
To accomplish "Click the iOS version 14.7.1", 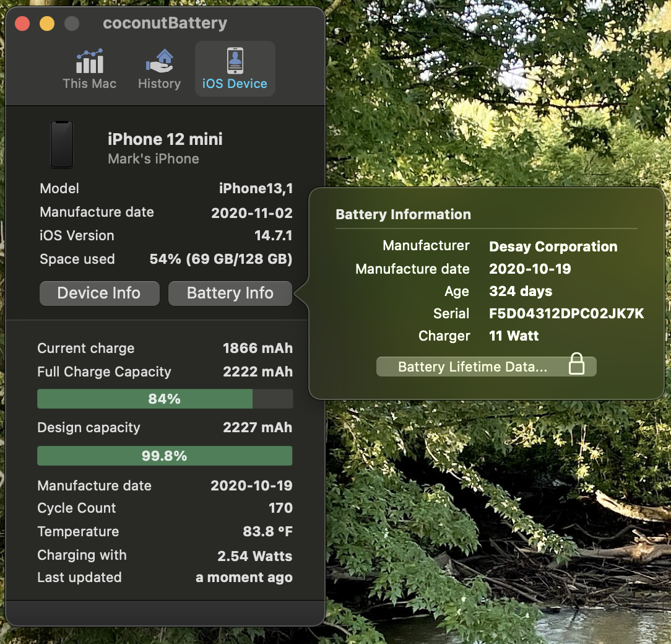I will (x=274, y=235).
